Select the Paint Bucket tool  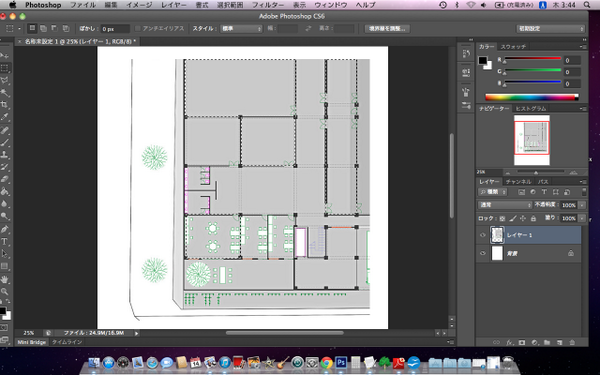[4, 191]
